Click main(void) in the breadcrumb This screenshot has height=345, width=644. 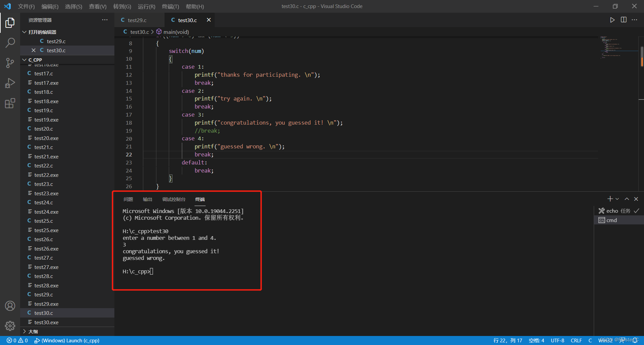coord(176,32)
